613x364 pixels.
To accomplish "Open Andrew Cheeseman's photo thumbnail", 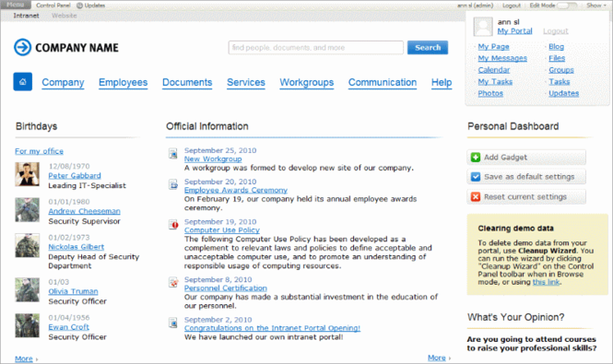I will click(x=28, y=209).
